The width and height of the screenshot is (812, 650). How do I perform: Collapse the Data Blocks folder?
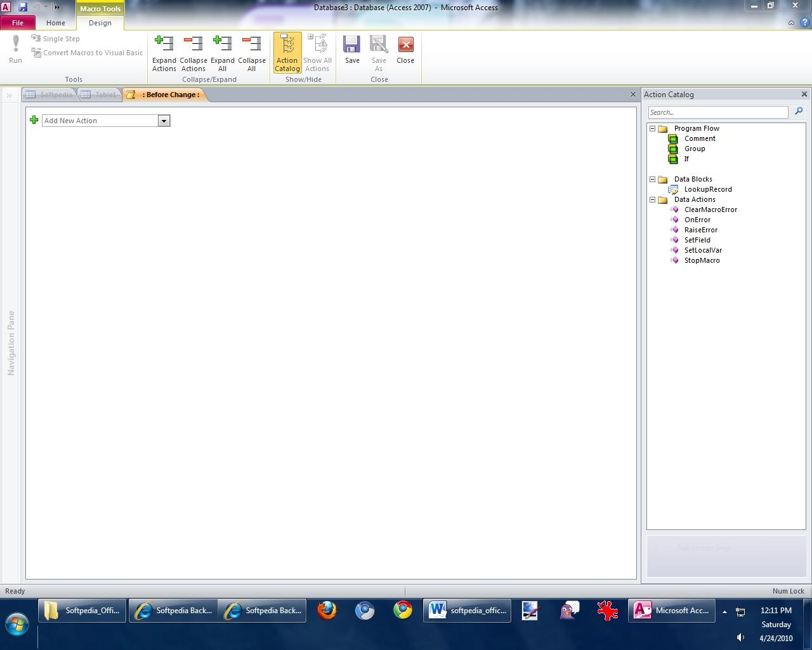coord(652,179)
